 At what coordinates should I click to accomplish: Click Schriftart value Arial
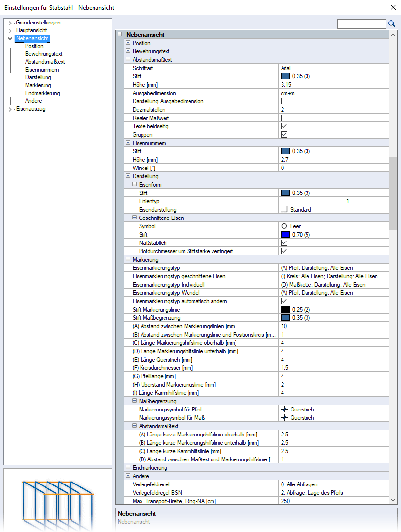[x=285, y=68]
